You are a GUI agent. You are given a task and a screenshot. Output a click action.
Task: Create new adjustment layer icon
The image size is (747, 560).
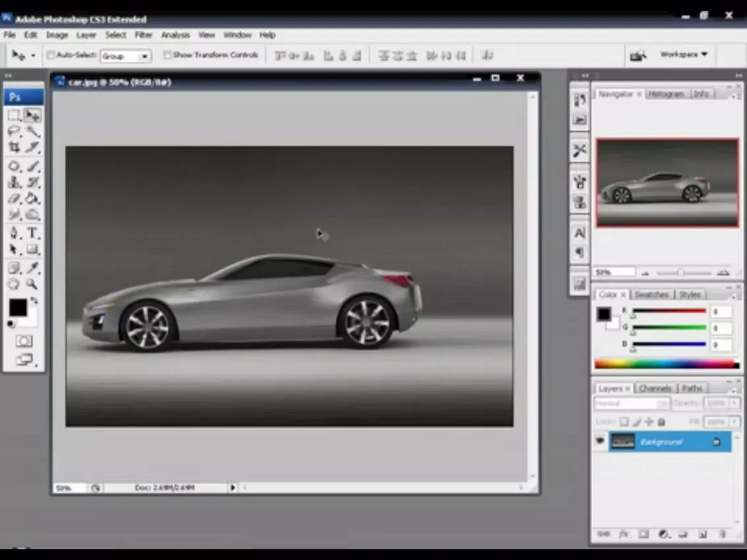(x=663, y=534)
